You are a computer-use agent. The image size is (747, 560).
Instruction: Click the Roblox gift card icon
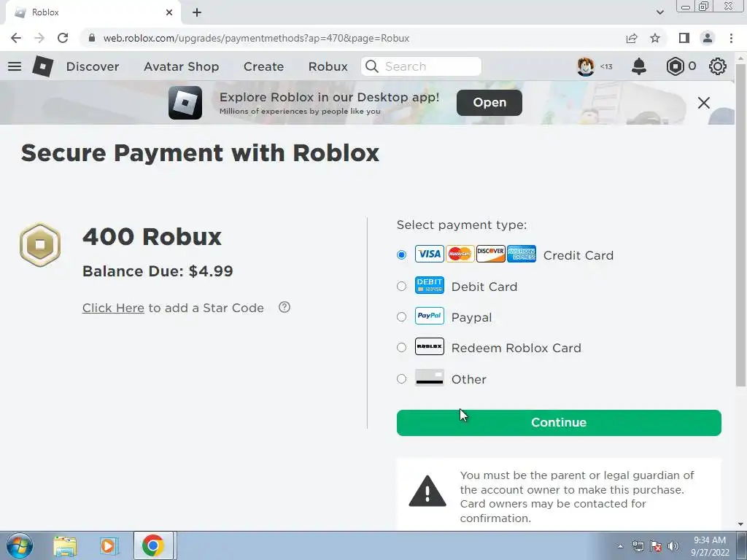(429, 346)
